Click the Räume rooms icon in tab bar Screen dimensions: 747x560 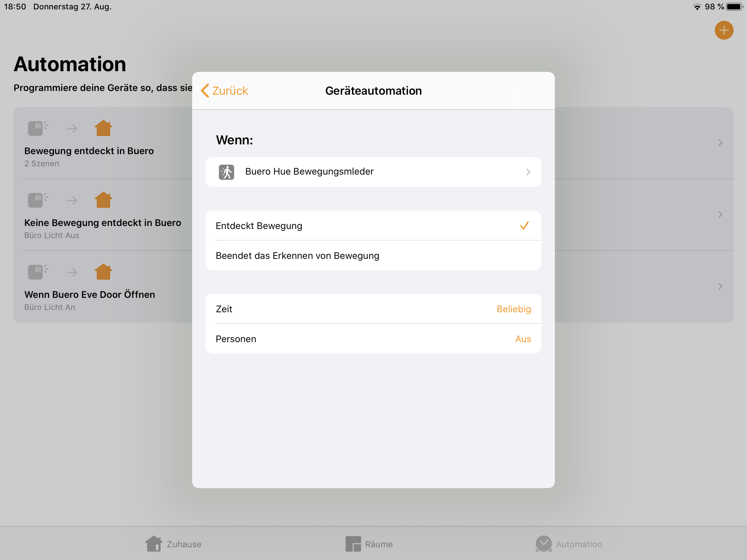353,544
